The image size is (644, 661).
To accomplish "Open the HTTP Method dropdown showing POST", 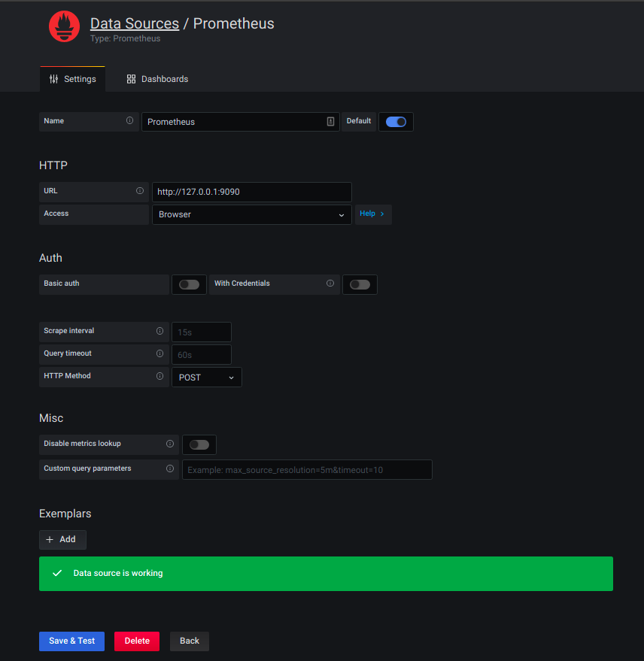I will click(x=207, y=377).
